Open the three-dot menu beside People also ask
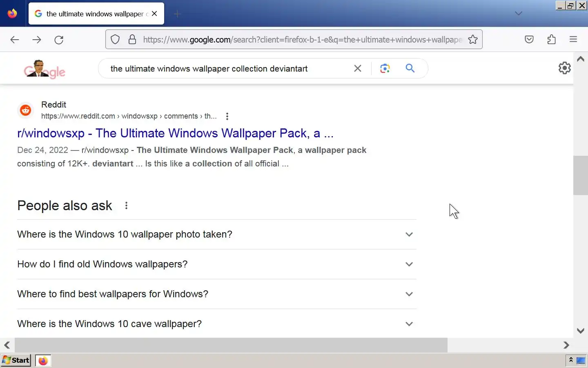Image resolution: width=588 pixels, height=368 pixels. click(x=126, y=206)
